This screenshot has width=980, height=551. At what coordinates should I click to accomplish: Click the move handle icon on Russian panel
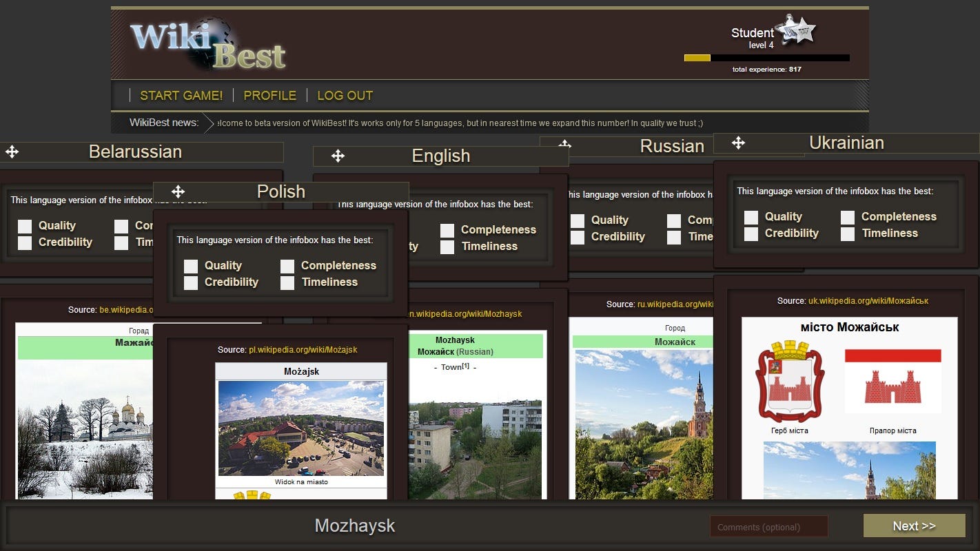pos(564,143)
